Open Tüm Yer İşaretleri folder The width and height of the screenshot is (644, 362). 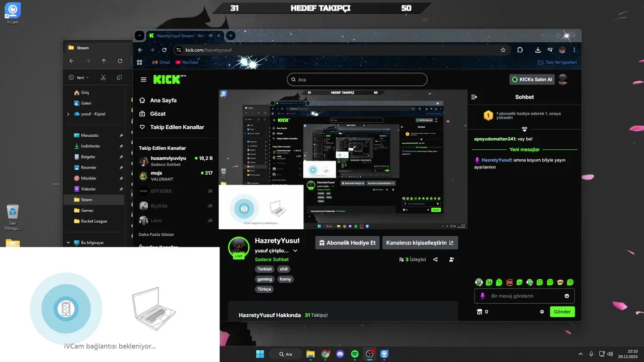tap(557, 62)
